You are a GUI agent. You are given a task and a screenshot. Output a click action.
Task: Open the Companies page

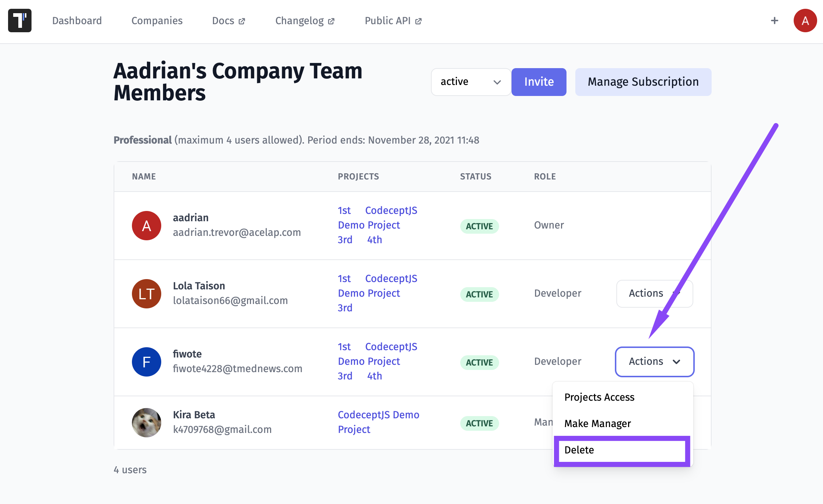(157, 21)
